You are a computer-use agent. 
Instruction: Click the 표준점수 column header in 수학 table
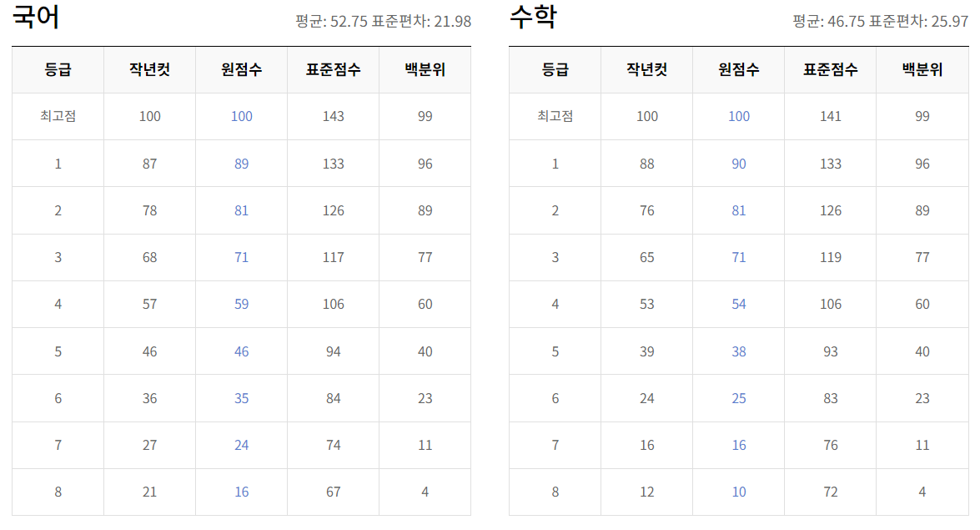click(x=831, y=69)
